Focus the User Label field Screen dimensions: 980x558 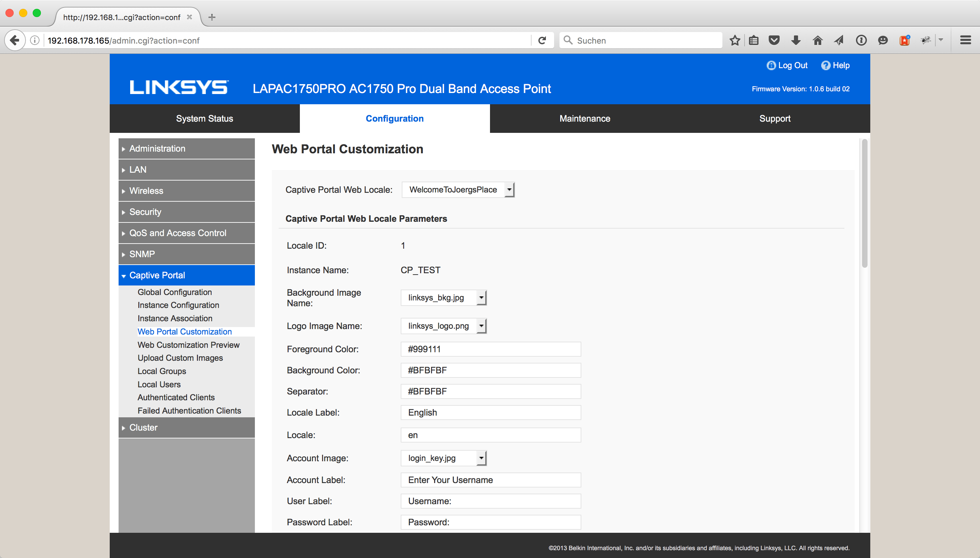click(491, 501)
